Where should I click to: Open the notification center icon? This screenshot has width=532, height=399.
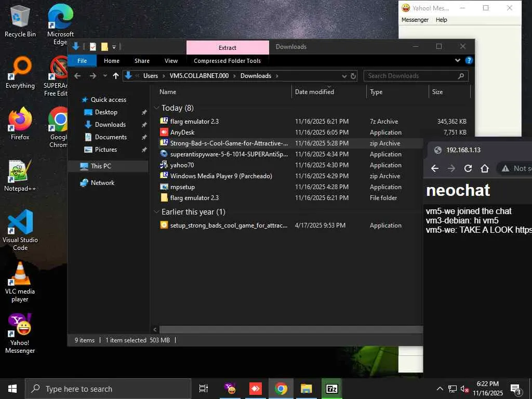(x=516, y=389)
